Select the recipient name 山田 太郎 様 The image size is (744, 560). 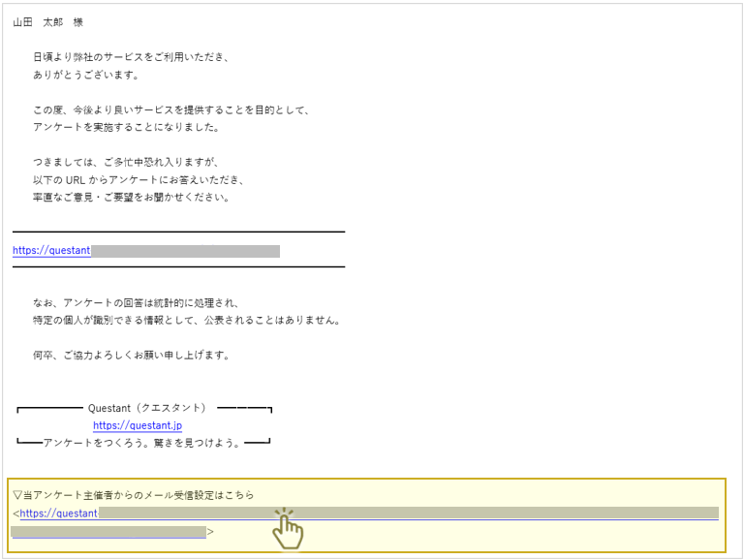(x=47, y=22)
